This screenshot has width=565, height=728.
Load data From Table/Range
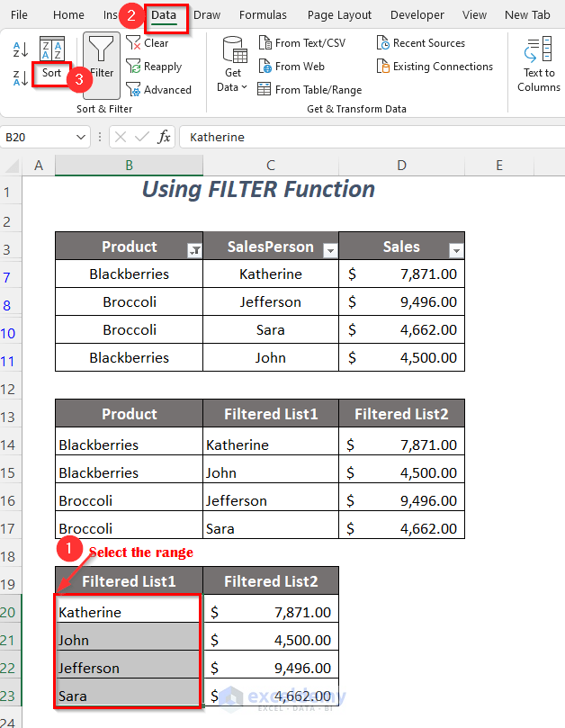309,90
